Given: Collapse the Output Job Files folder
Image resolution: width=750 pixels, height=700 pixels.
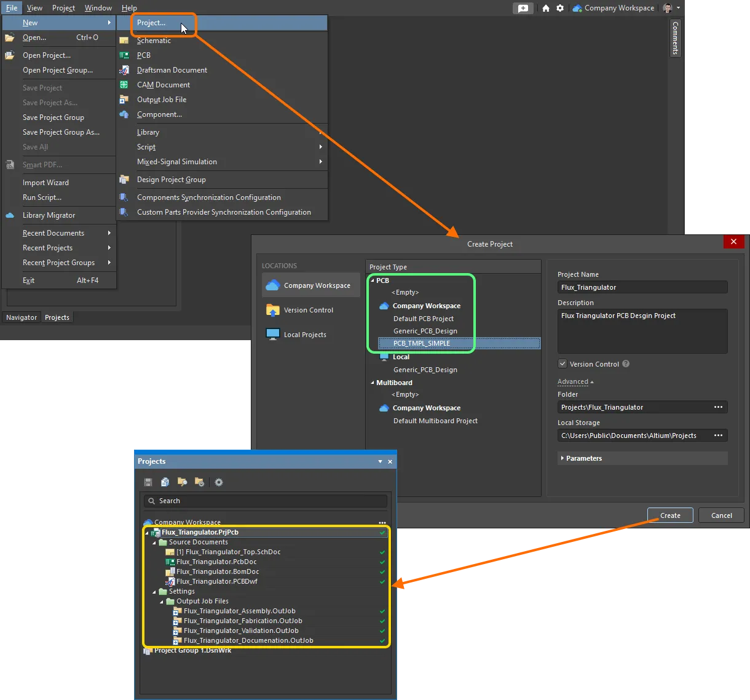Looking at the screenshot, I should coord(162,602).
